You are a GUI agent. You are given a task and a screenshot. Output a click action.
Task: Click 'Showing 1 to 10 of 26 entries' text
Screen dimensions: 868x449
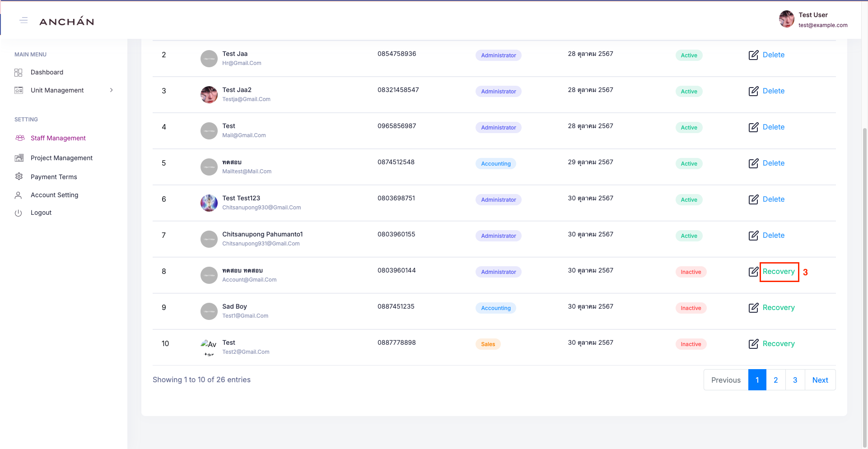click(201, 380)
